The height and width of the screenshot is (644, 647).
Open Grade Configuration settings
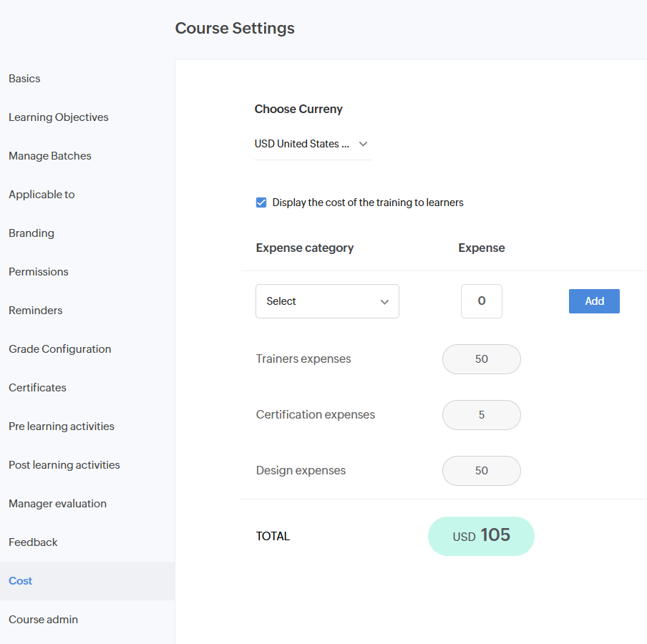[x=60, y=349]
